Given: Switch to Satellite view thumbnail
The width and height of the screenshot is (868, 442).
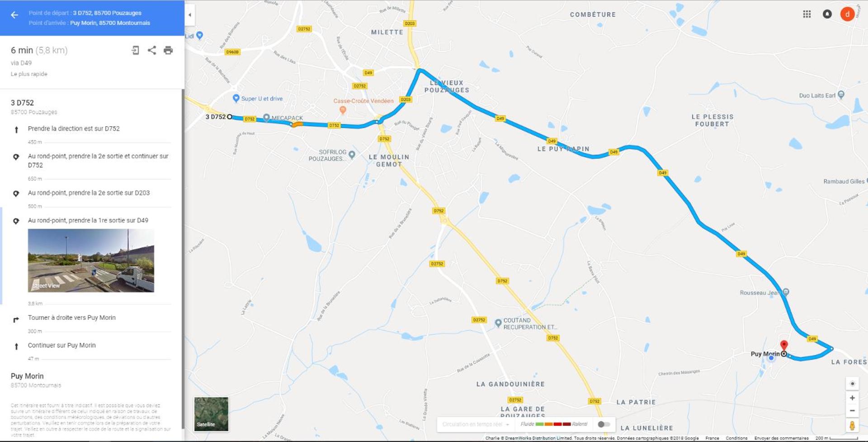Looking at the screenshot, I should click(211, 414).
